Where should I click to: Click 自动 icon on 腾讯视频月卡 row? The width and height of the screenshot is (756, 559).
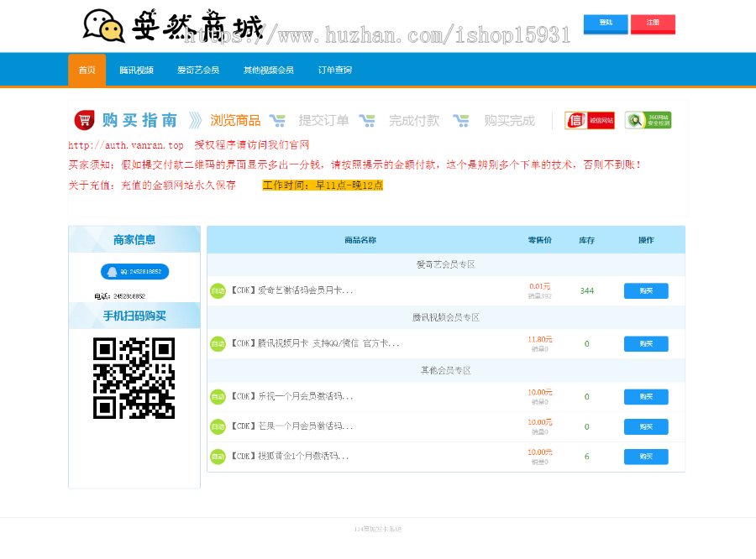click(x=218, y=343)
